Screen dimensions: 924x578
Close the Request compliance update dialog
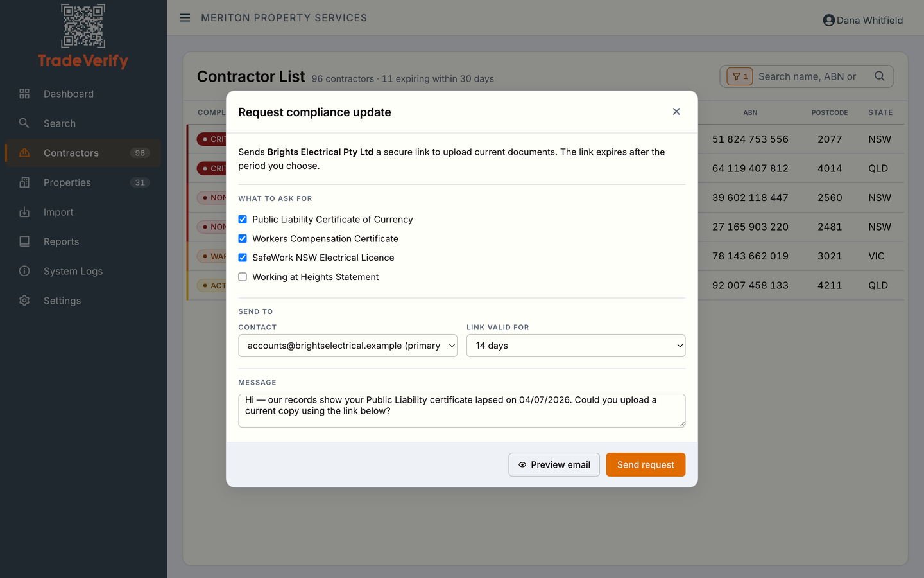(676, 112)
